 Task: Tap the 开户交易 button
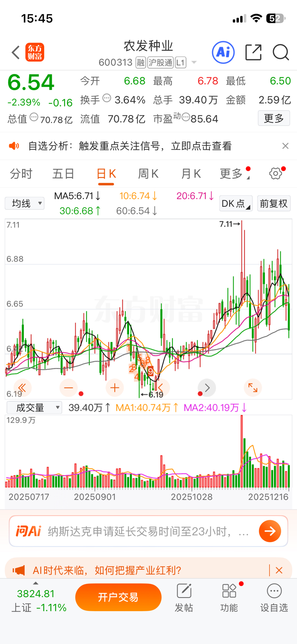pos(118,597)
